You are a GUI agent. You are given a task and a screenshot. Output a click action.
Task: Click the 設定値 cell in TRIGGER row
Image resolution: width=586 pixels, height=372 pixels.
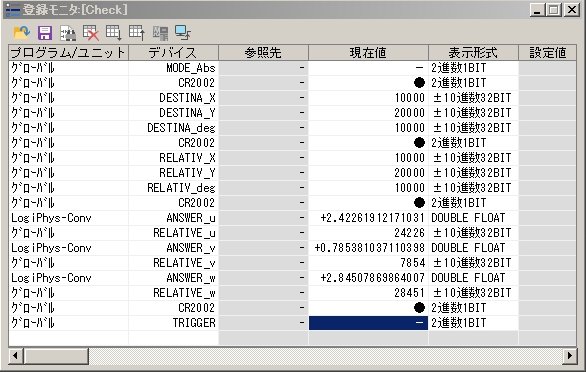pos(548,323)
